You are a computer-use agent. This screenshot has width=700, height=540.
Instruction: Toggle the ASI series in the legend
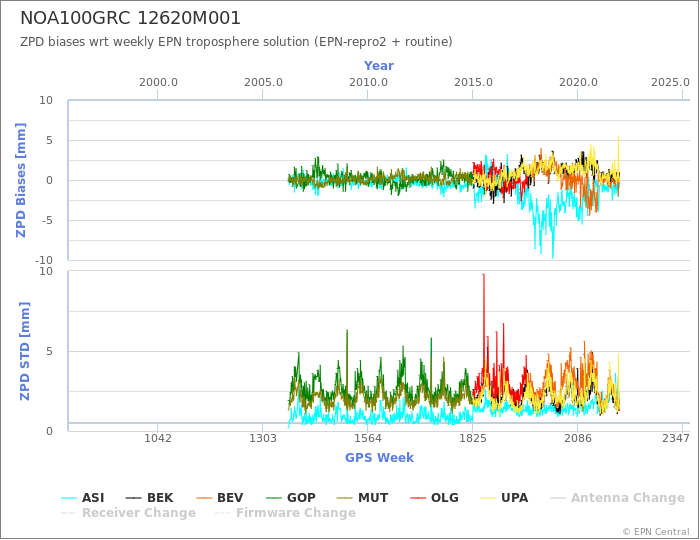83,498
